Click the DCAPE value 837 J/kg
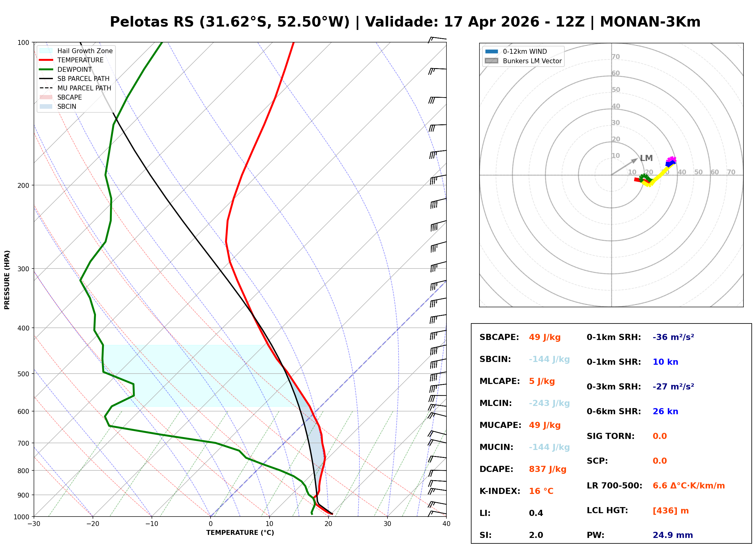 (x=547, y=469)
